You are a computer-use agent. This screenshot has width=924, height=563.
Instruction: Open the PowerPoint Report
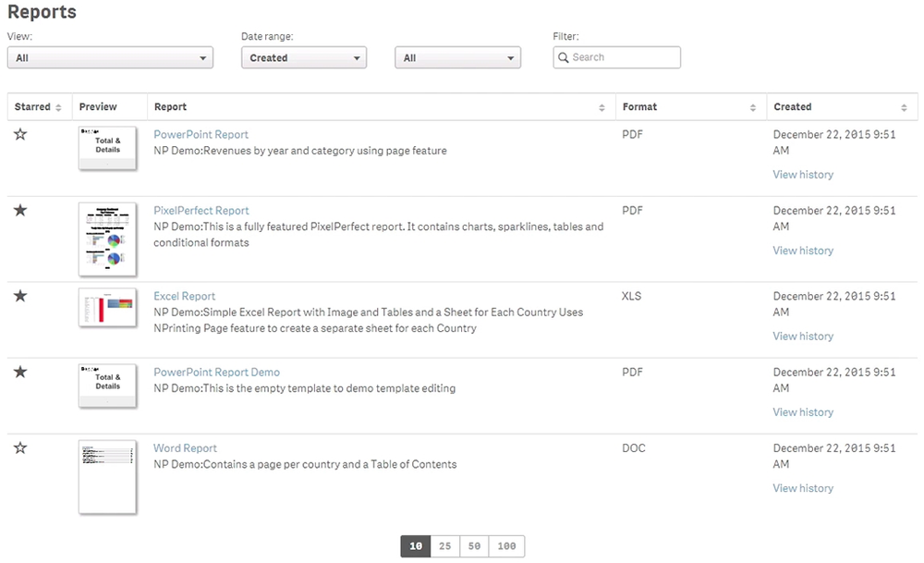point(201,134)
